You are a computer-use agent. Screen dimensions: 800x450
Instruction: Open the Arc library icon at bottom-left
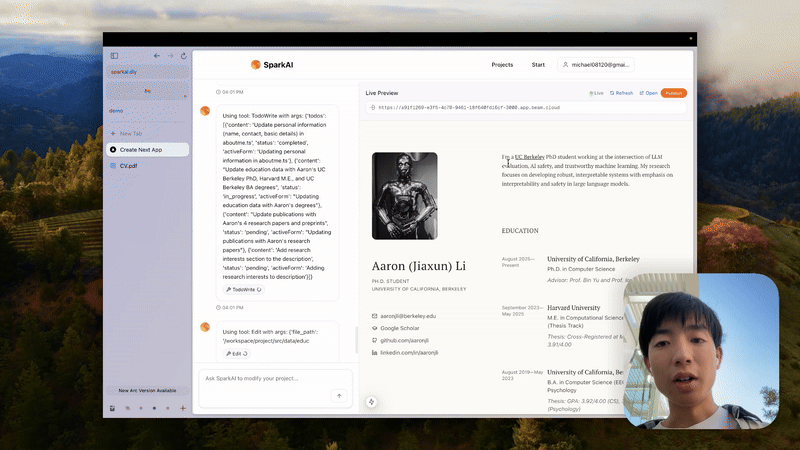pos(113,408)
